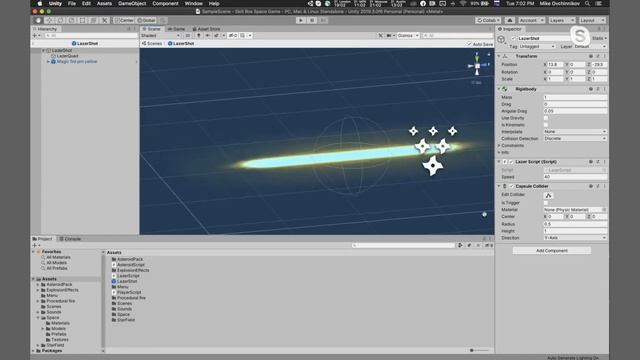Viewport: 640px width, 360px height.
Task: Toggle Laser Script enabled checkbox
Action: (511, 162)
